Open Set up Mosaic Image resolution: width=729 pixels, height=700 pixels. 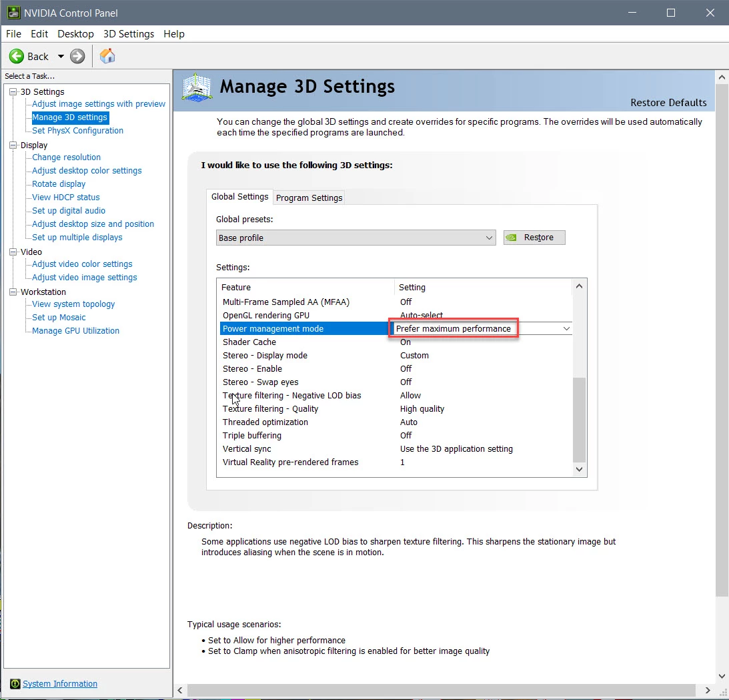(59, 317)
